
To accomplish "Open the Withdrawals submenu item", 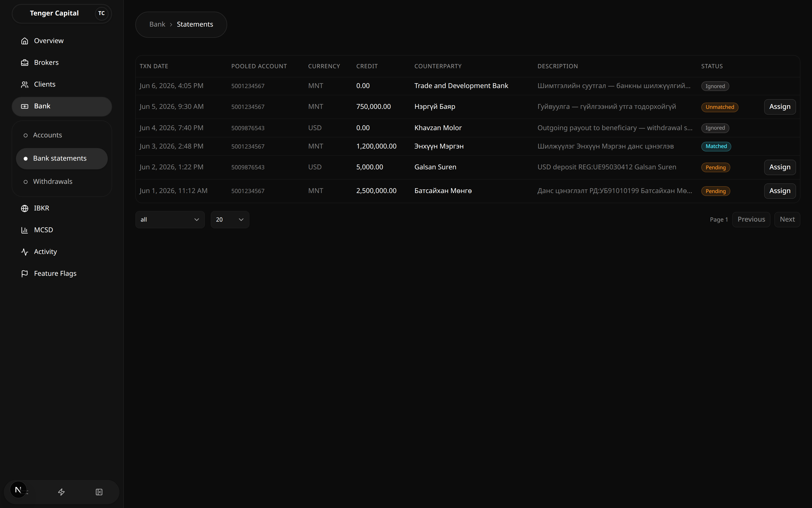I will tap(62, 181).
